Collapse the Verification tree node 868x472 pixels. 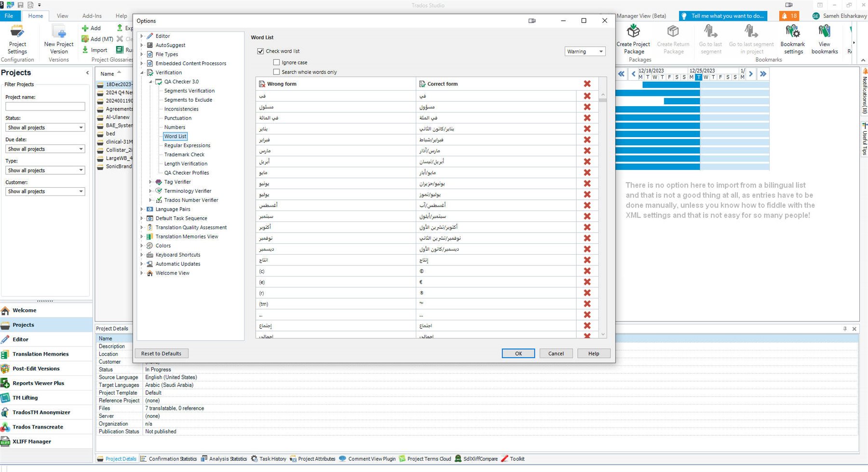tap(142, 72)
